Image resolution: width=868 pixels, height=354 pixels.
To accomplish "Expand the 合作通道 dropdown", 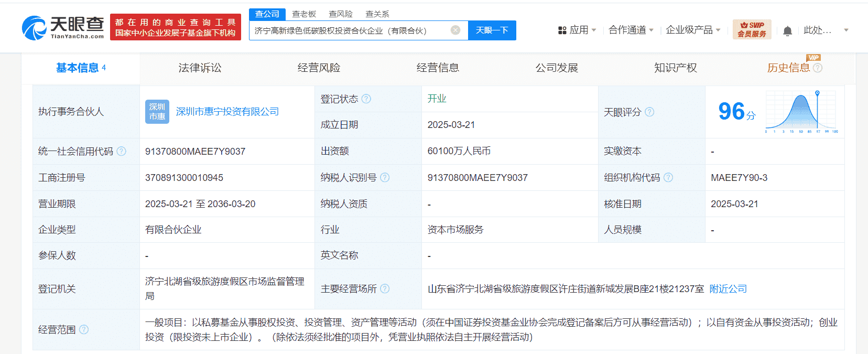I will click(x=631, y=30).
